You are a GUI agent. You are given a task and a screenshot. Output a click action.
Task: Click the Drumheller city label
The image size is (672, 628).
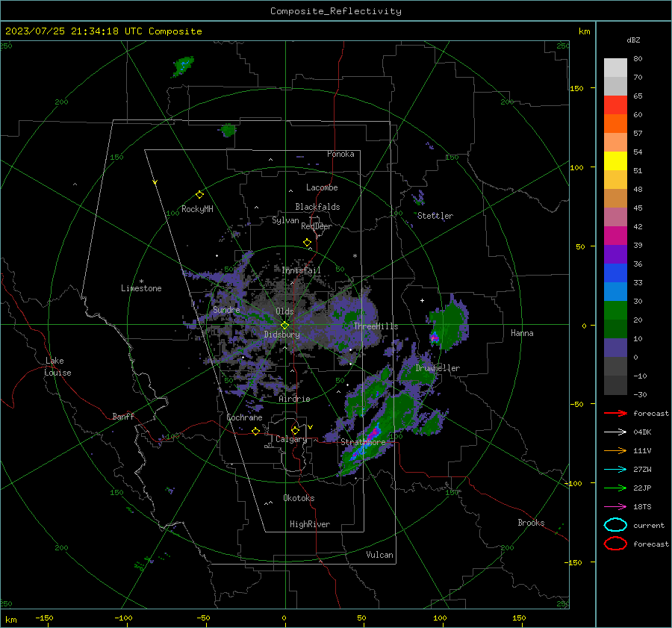coord(438,368)
